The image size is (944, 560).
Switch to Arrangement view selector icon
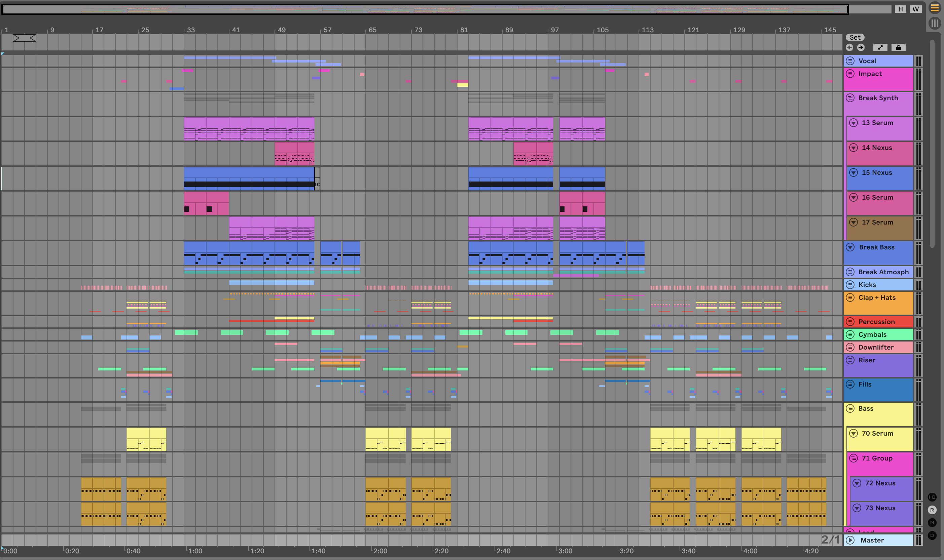935,8
